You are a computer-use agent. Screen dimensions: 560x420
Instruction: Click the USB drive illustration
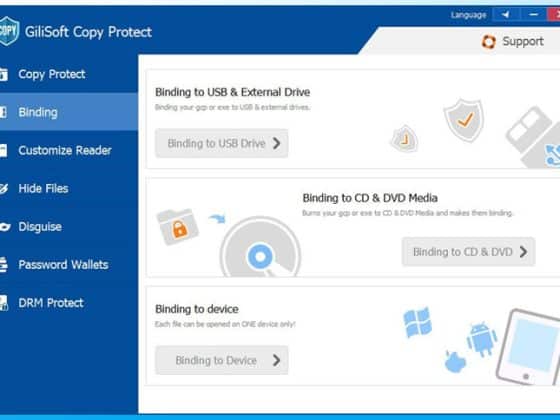tap(534, 137)
